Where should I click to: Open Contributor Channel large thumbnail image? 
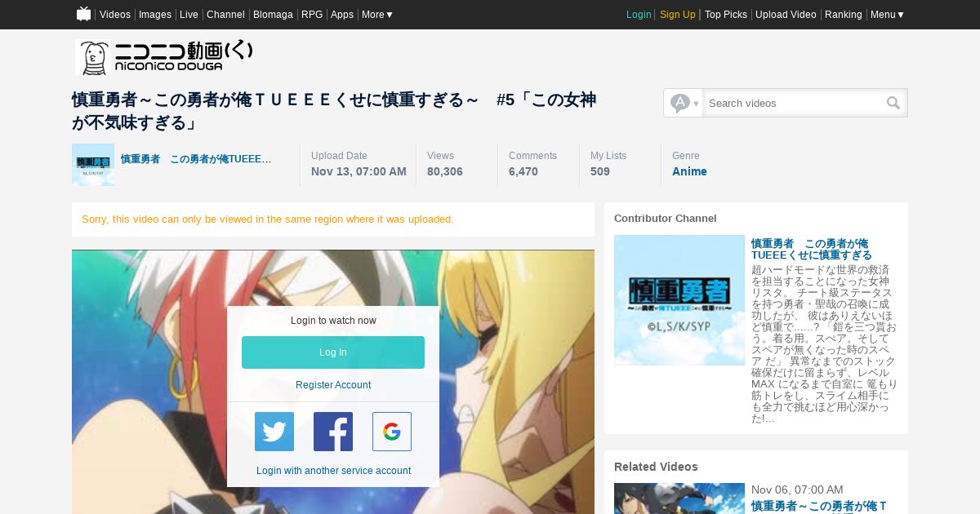click(x=679, y=300)
